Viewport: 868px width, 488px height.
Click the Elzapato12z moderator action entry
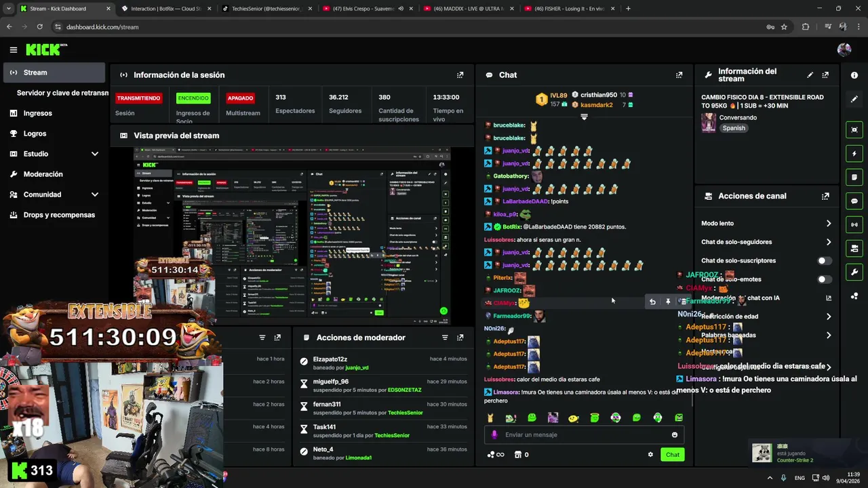tap(383, 363)
